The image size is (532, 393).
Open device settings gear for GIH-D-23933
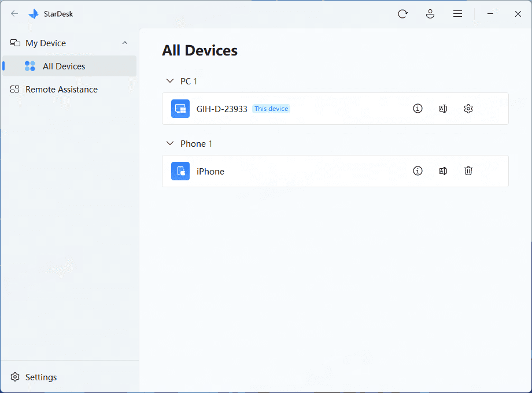(x=468, y=108)
